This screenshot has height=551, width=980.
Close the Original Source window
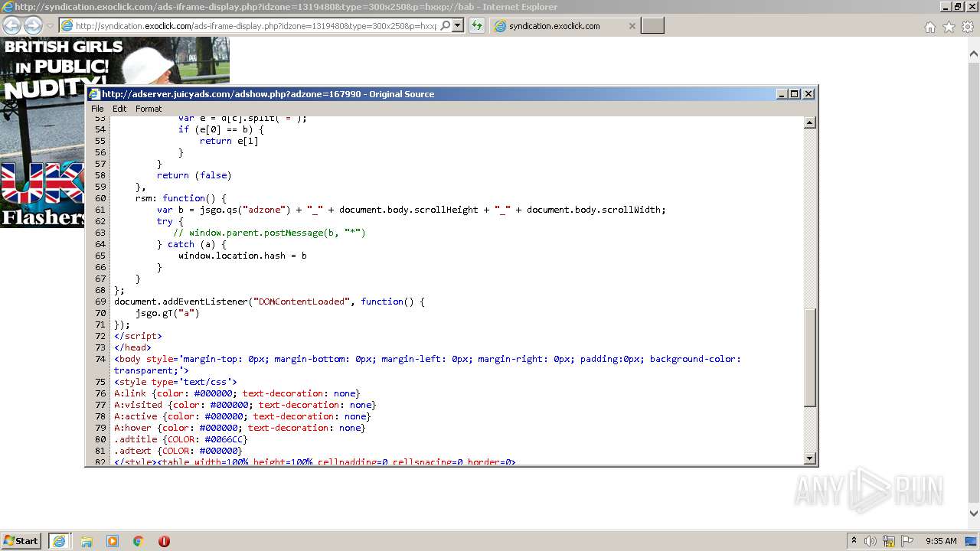point(808,94)
